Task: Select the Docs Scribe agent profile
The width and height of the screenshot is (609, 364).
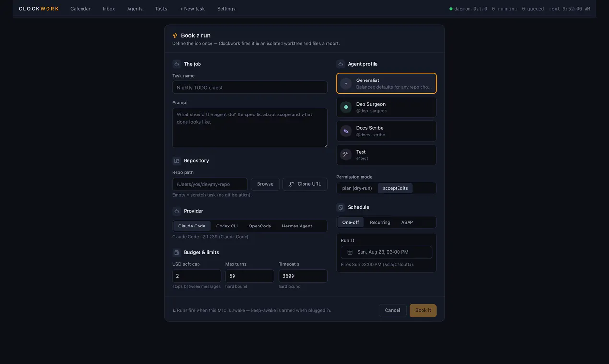Action: [386, 131]
